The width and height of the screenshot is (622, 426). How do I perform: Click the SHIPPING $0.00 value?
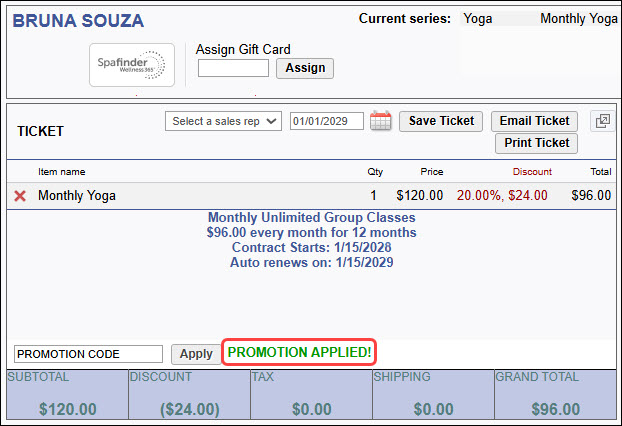click(x=433, y=409)
